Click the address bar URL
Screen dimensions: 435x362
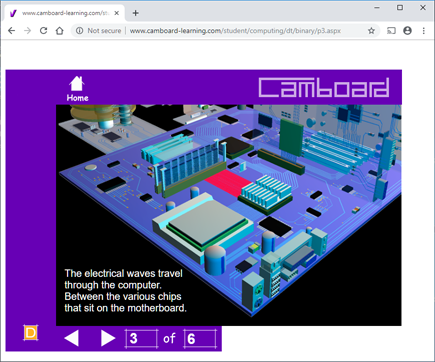(235, 31)
